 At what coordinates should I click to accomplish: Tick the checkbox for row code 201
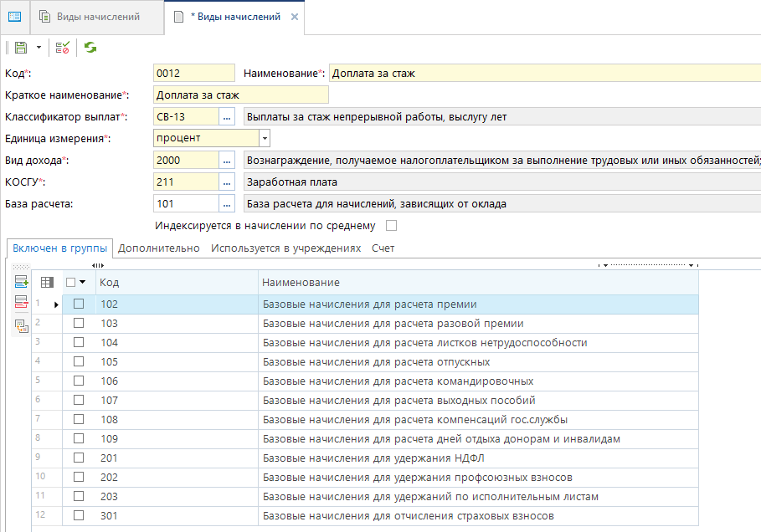(x=79, y=458)
